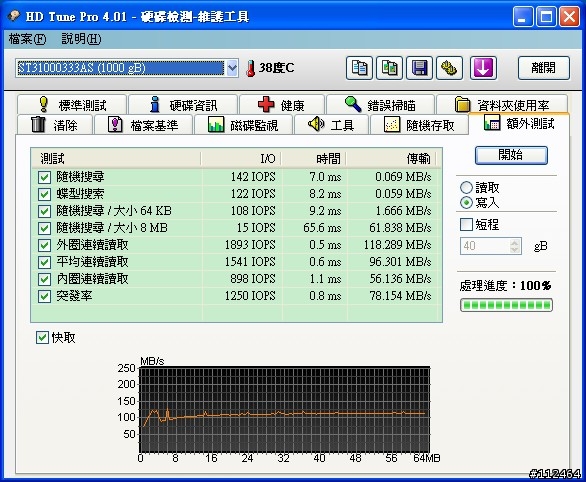Select the 額外測試 extra tests tab
The image size is (586, 482).
(x=519, y=123)
